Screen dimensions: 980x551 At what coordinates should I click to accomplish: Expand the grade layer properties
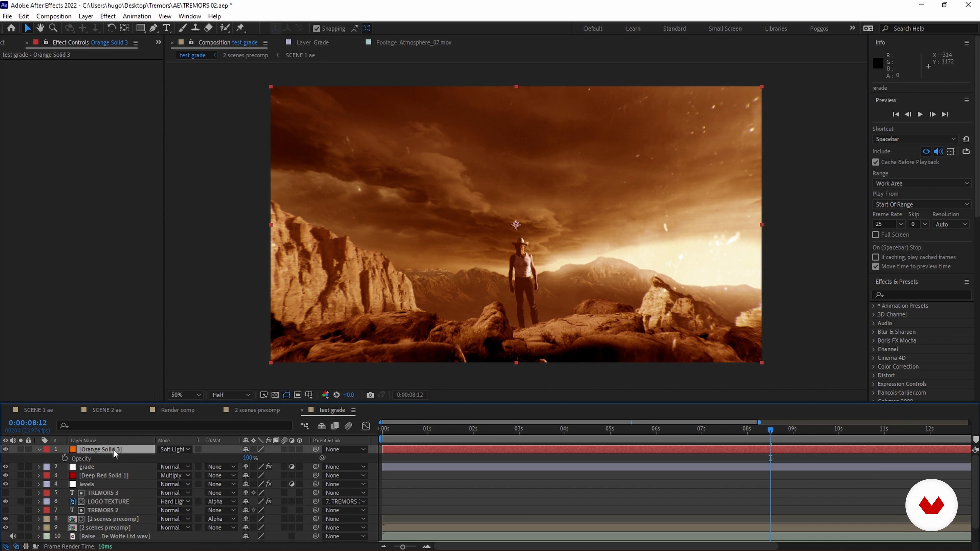click(39, 467)
